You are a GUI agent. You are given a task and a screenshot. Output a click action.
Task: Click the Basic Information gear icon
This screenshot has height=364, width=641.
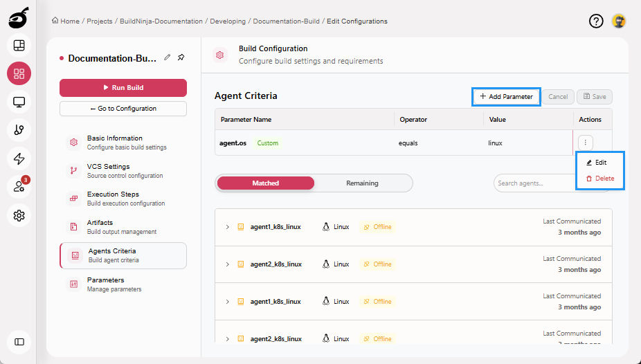(x=73, y=142)
